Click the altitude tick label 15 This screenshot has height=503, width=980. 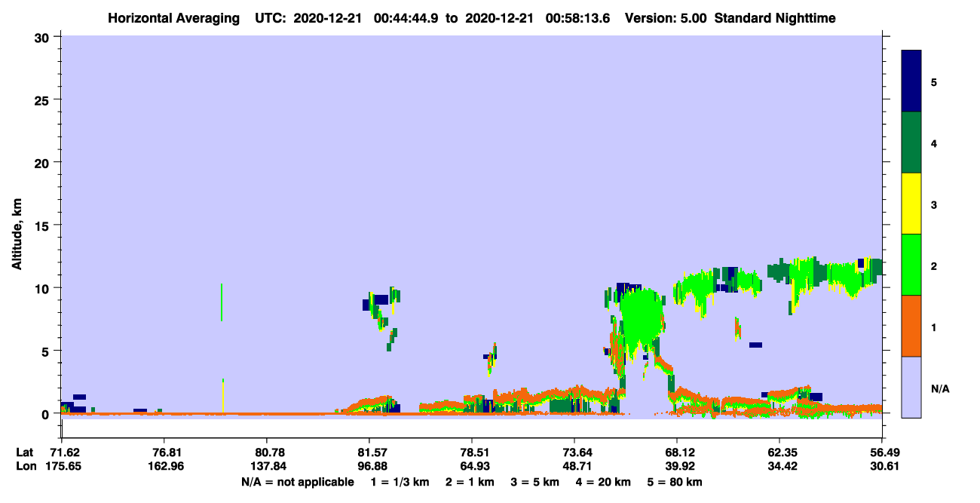pos(44,225)
